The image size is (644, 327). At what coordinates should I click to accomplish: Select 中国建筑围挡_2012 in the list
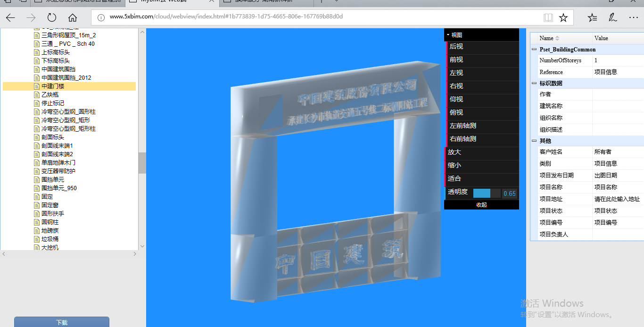click(x=66, y=78)
